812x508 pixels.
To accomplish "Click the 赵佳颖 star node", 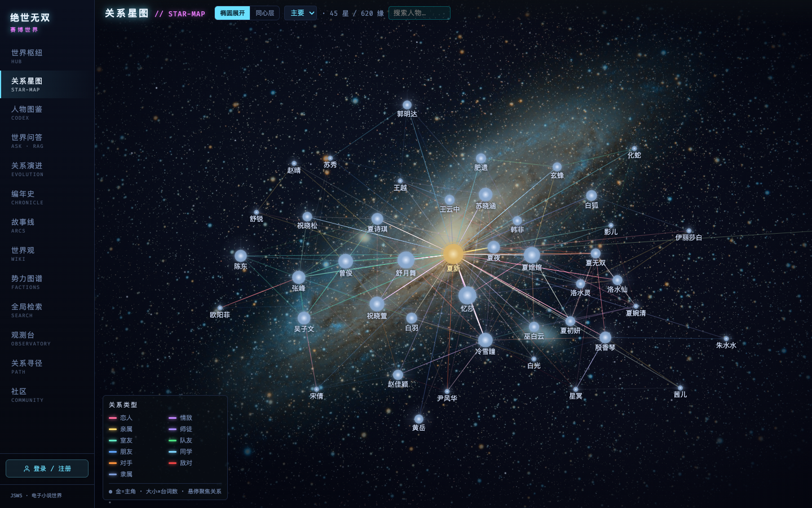I will (398, 375).
